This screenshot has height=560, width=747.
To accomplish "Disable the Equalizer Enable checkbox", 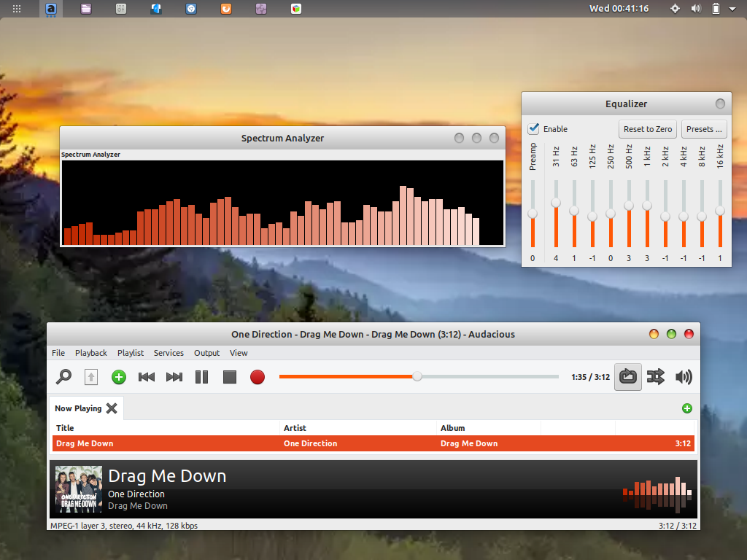I will (533, 128).
